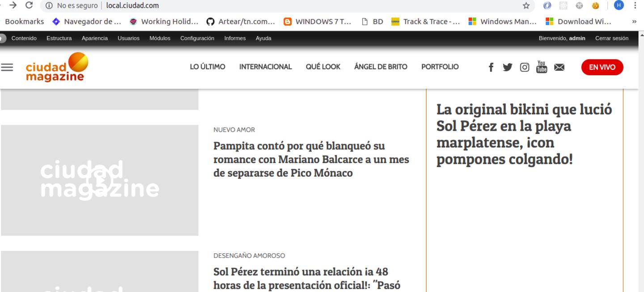Go to LO ÚLTIMO section
644x292 pixels.
tap(208, 67)
